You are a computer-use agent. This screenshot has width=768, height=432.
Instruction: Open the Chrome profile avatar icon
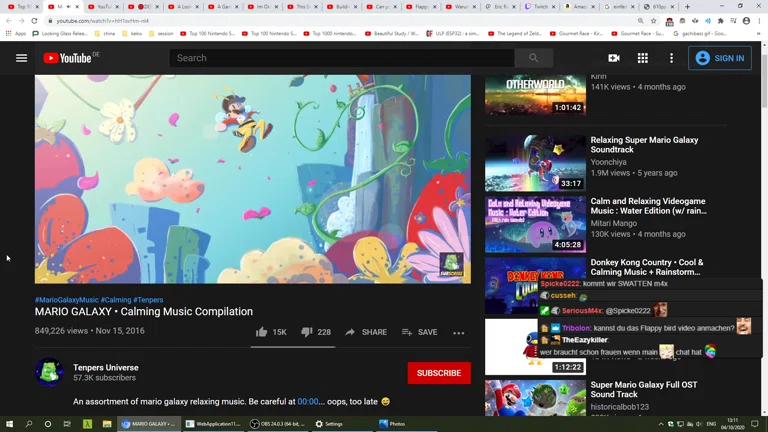click(x=746, y=21)
